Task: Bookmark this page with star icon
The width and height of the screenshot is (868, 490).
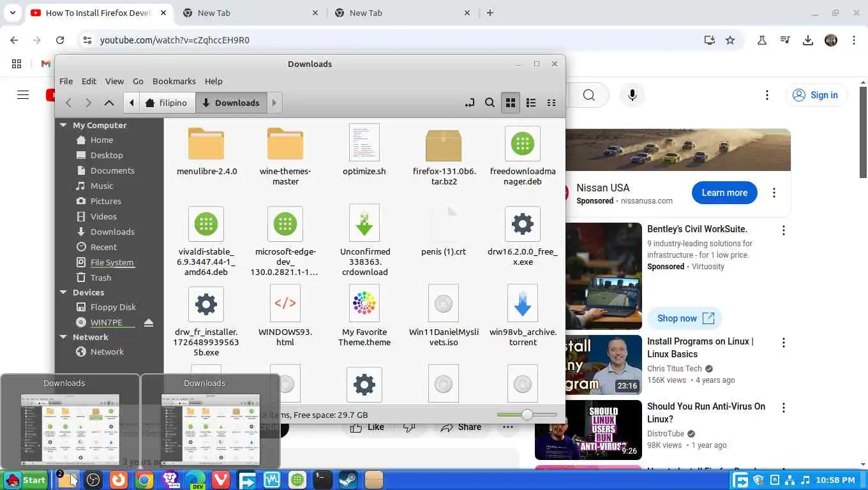Action: (730, 40)
